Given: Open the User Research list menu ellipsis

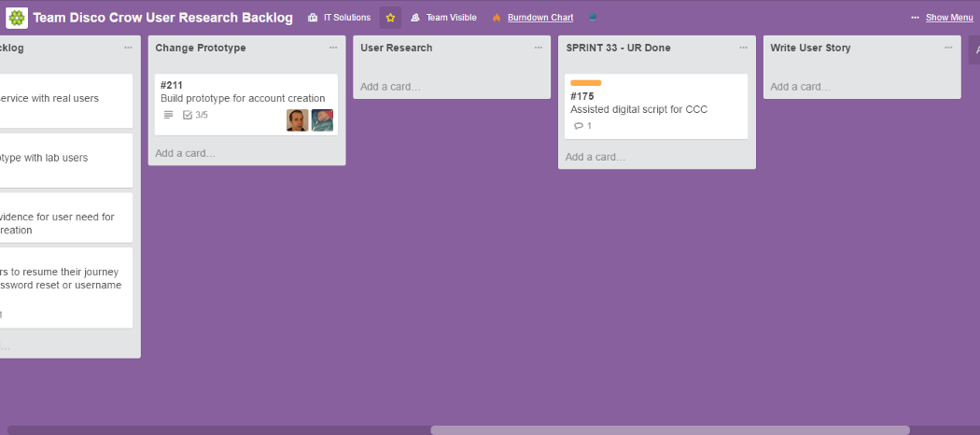Looking at the screenshot, I should 539,48.
